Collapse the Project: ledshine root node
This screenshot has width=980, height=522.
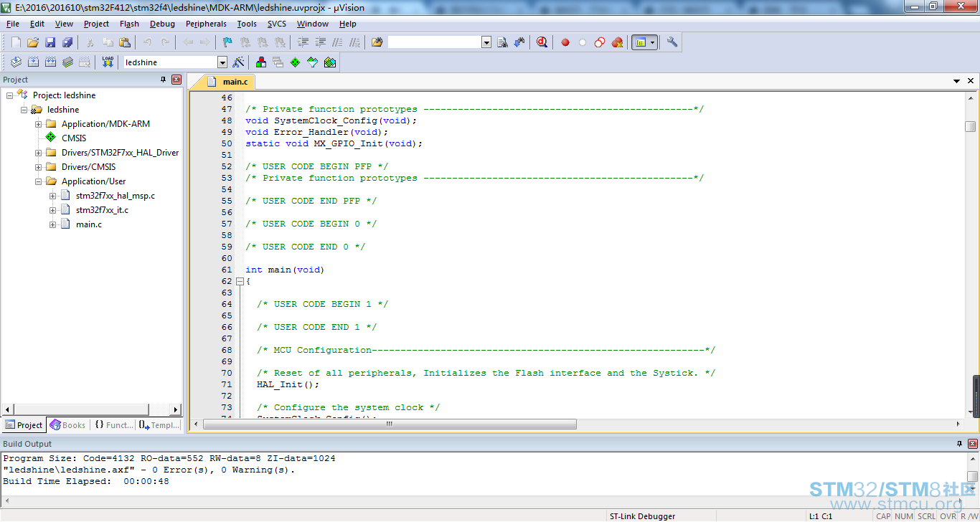[10, 95]
